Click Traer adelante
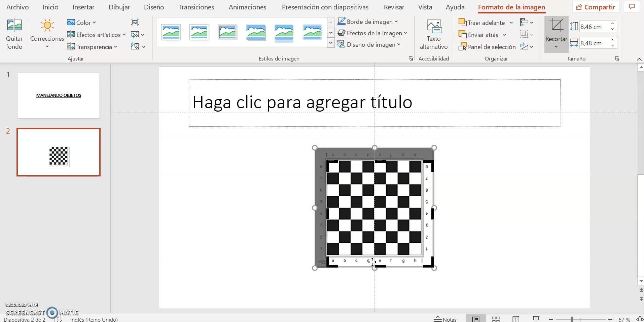The width and height of the screenshot is (644, 322). (x=481, y=23)
